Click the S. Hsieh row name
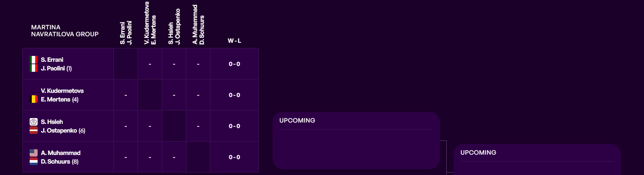Viewport: 644px width, 175px height. pos(52,122)
